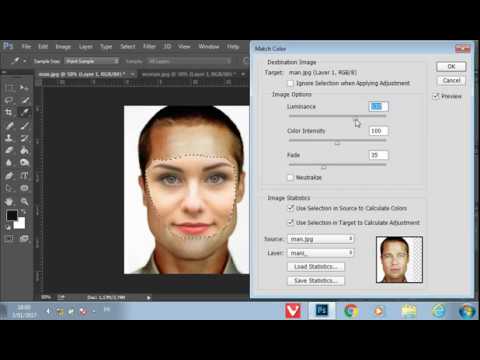480x360 pixels.
Task: Select the Zoom tool
Action: pyautogui.click(x=24, y=201)
